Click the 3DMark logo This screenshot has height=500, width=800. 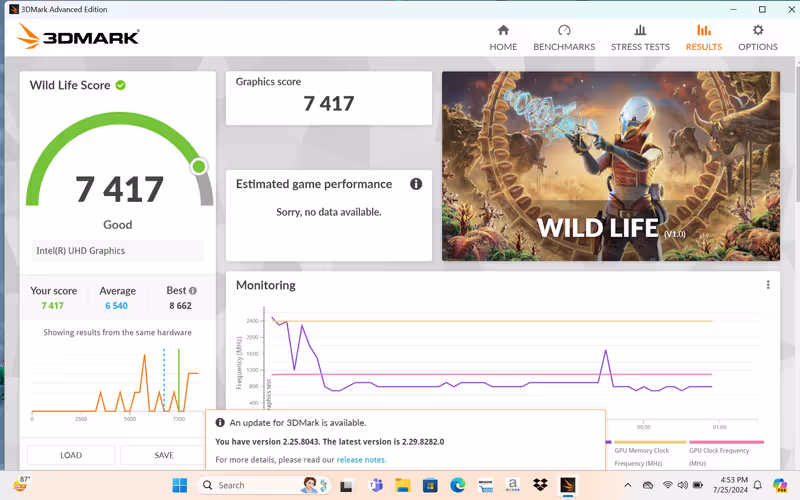click(x=78, y=38)
